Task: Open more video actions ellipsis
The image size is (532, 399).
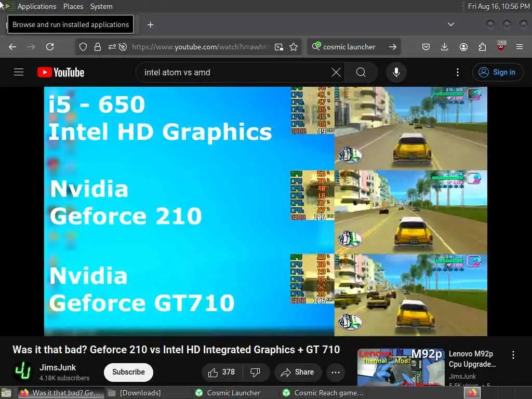Action: tap(336, 373)
